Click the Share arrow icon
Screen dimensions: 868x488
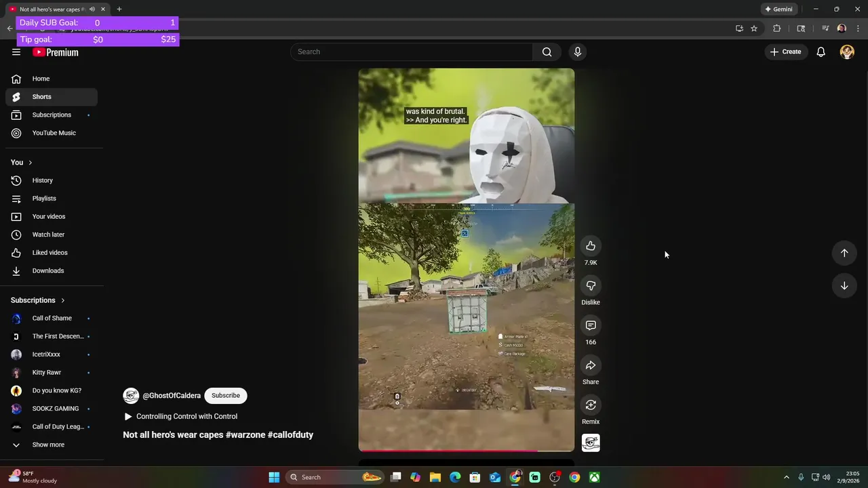tap(591, 365)
